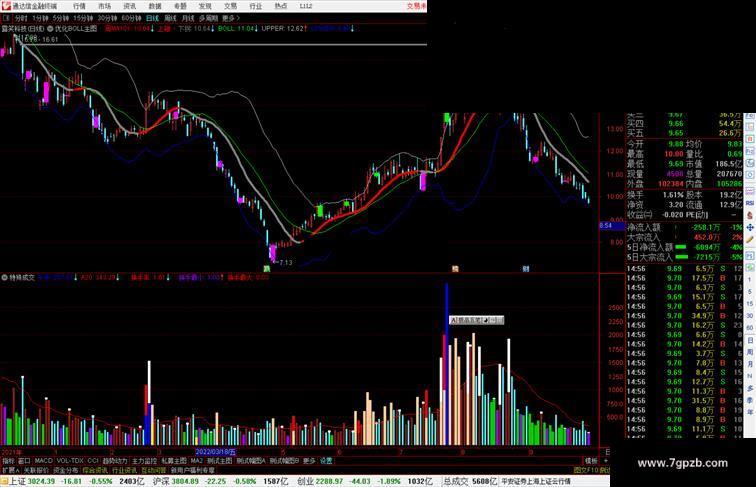Click sidebar 日 daily shortcut
Screen dimensions: 756x487
pyautogui.click(x=750, y=340)
